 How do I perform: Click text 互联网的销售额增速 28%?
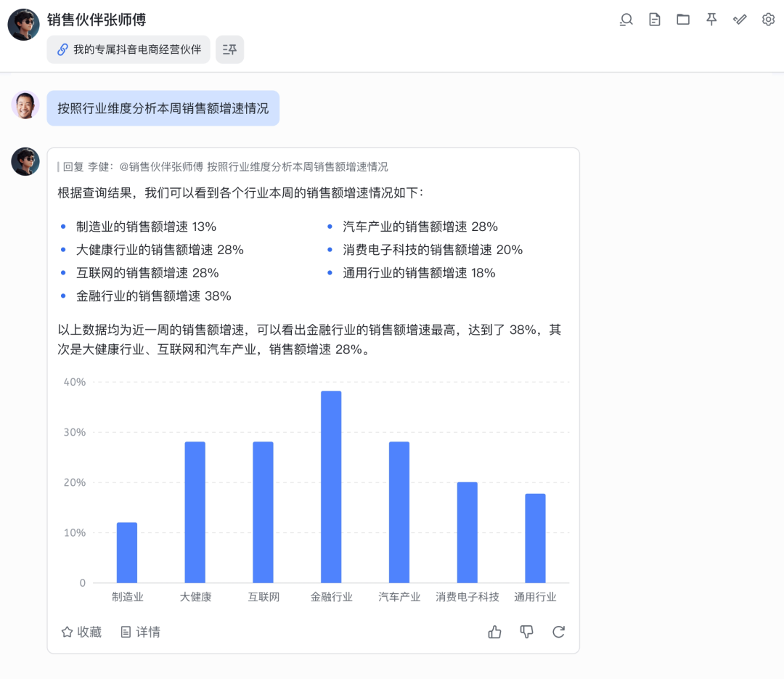click(147, 273)
